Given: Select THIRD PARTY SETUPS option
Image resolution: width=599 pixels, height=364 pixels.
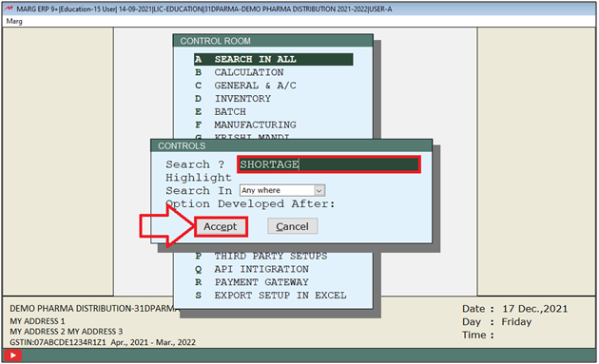Looking at the screenshot, I should [x=261, y=256].
